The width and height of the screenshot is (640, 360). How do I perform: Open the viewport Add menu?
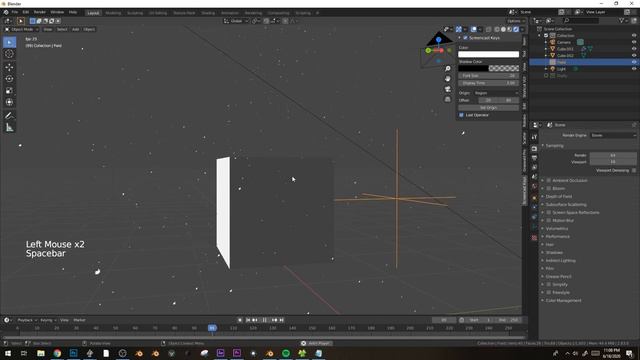tap(76, 29)
